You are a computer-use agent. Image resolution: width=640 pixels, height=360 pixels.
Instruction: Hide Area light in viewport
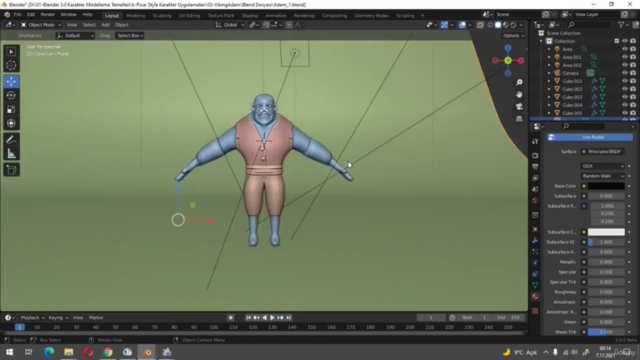(x=624, y=49)
